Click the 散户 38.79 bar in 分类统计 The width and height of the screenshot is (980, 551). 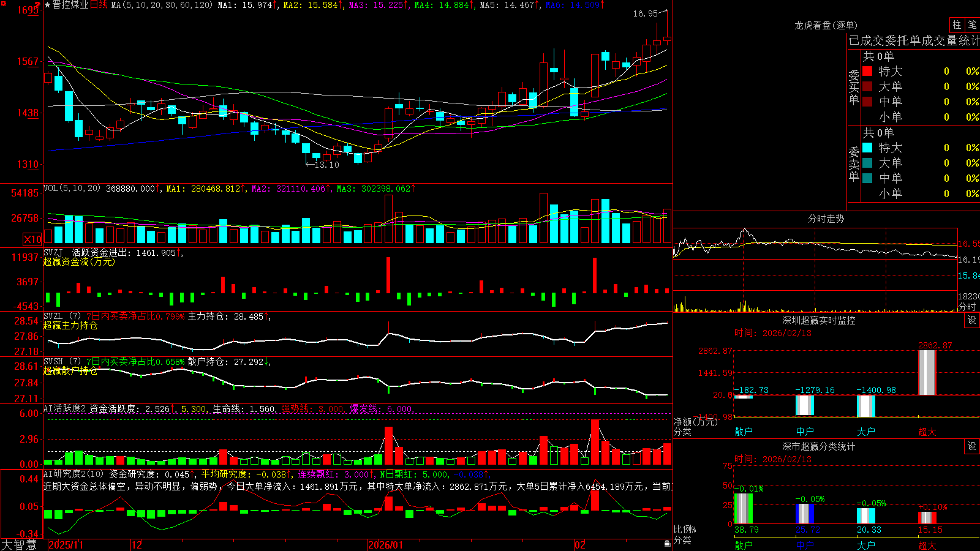(744, 508)
